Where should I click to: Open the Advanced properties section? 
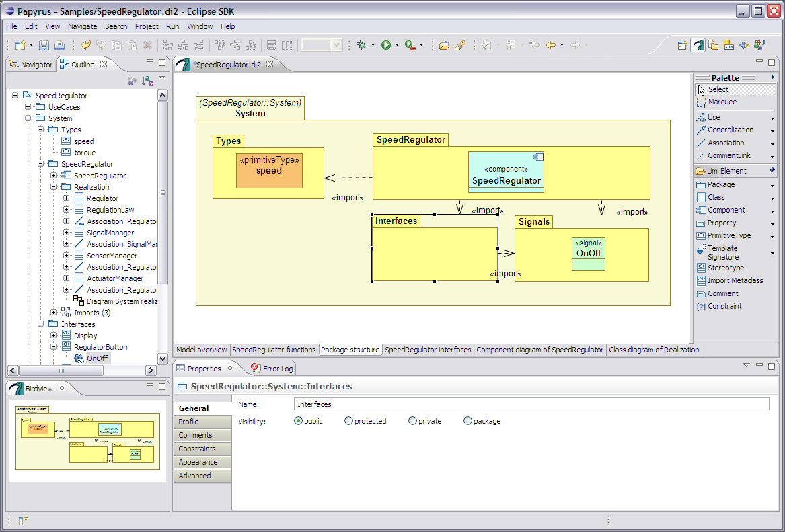pos(202,476)
